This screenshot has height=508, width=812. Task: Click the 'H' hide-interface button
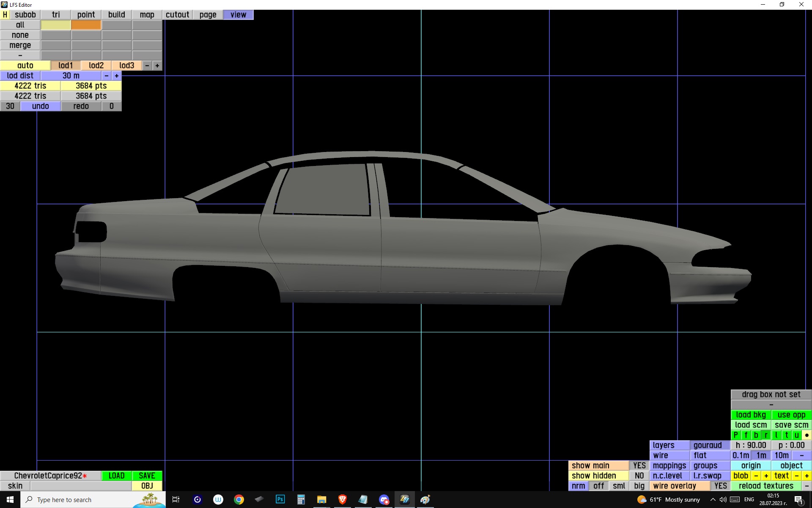point(5,15)
